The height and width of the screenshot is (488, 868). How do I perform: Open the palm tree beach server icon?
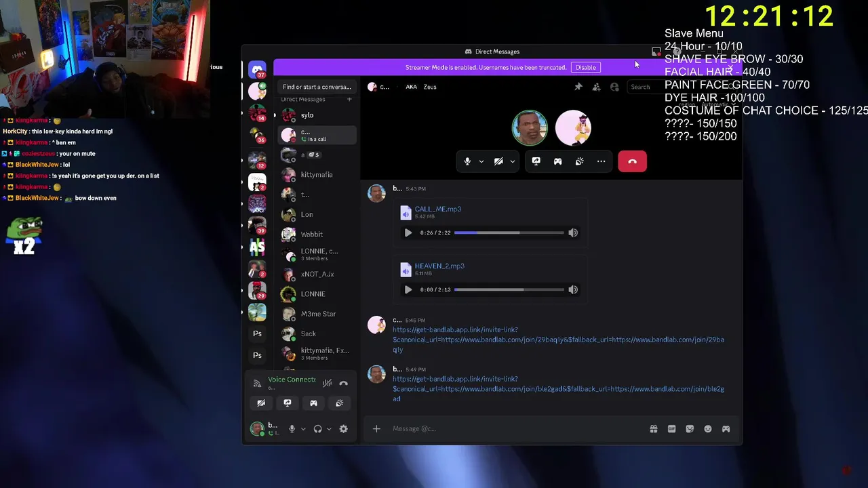click(x=257, y=312)
